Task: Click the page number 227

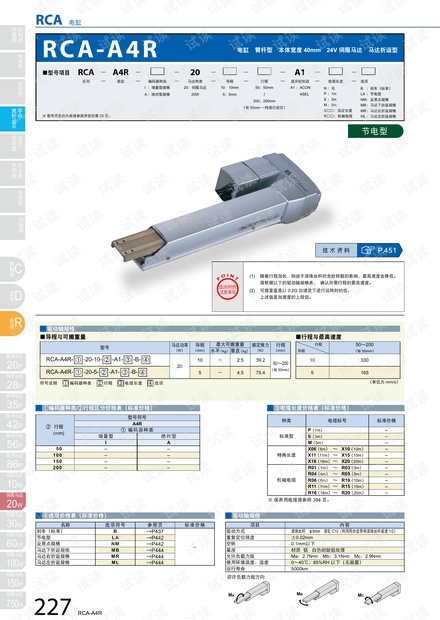Action: coord(53,607)
